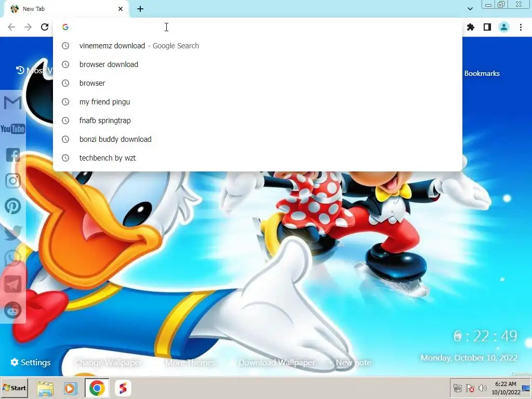Click the taskbar clock 6:22 AM

pos(506,388)
